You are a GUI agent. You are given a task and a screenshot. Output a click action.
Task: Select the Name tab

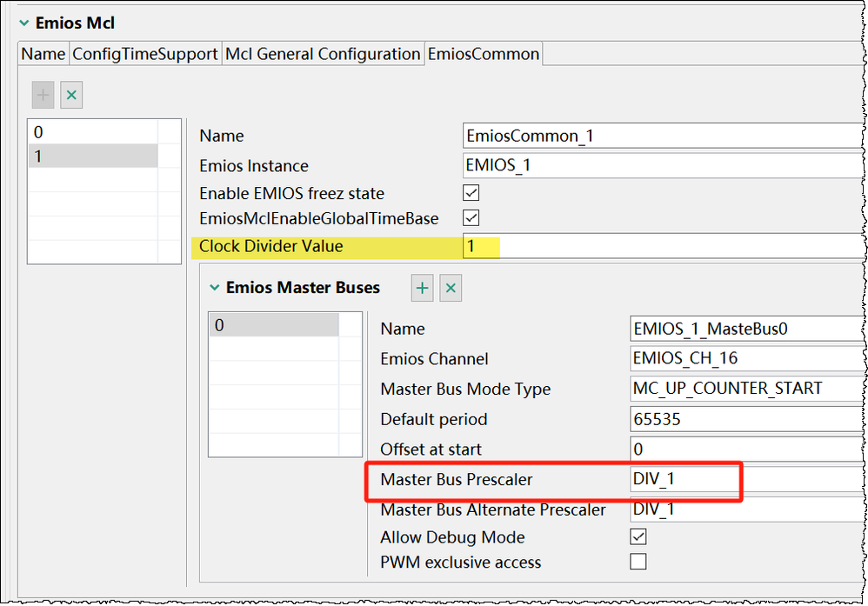[x=43, y=53]
